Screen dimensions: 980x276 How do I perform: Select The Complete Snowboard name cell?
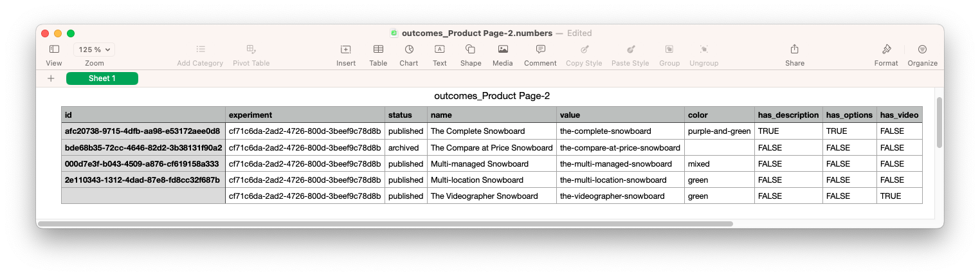pyautogui.click(x=492, y=131)
